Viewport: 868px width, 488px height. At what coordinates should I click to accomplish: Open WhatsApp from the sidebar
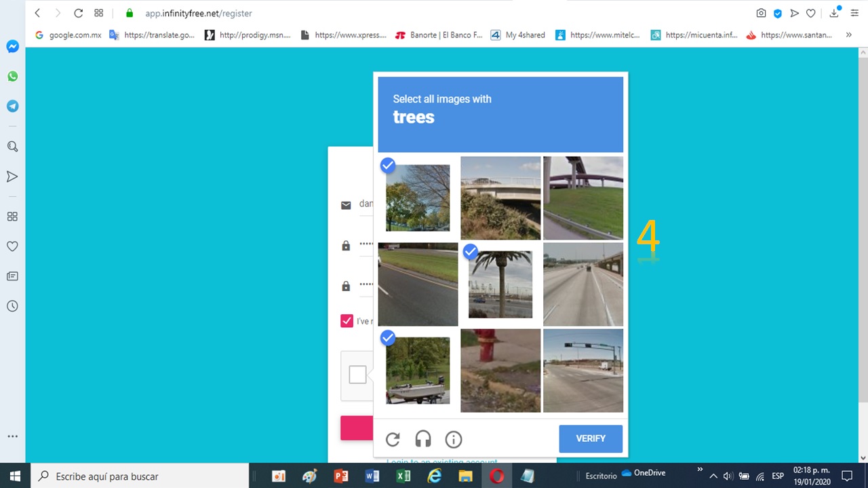12,77
